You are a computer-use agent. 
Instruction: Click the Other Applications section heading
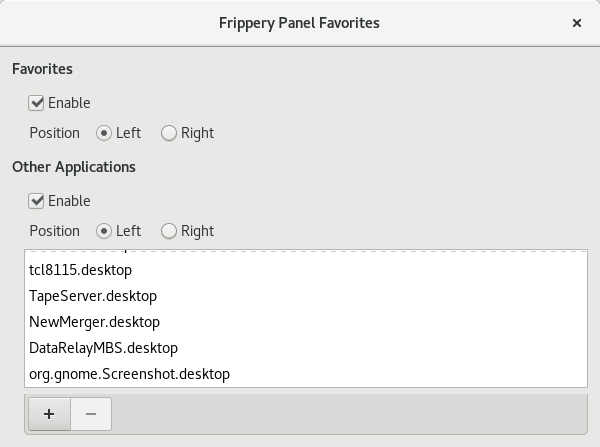pos(74,167)
